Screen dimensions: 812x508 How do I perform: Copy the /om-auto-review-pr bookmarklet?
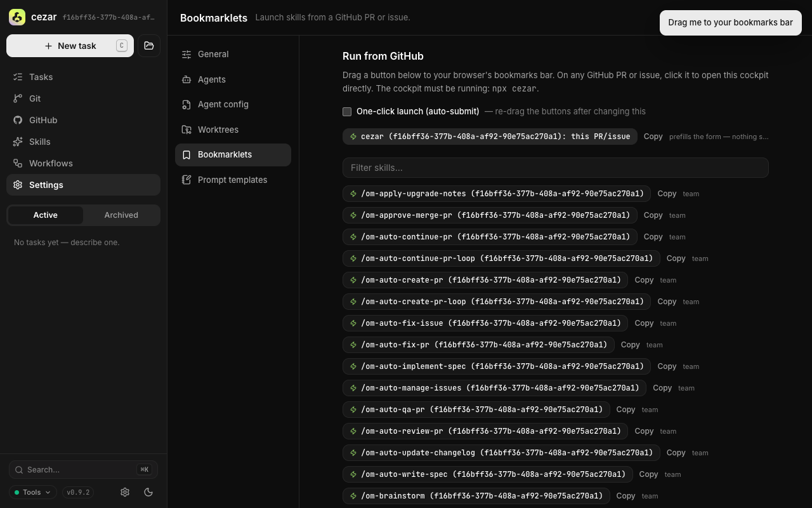pos(644,431)
